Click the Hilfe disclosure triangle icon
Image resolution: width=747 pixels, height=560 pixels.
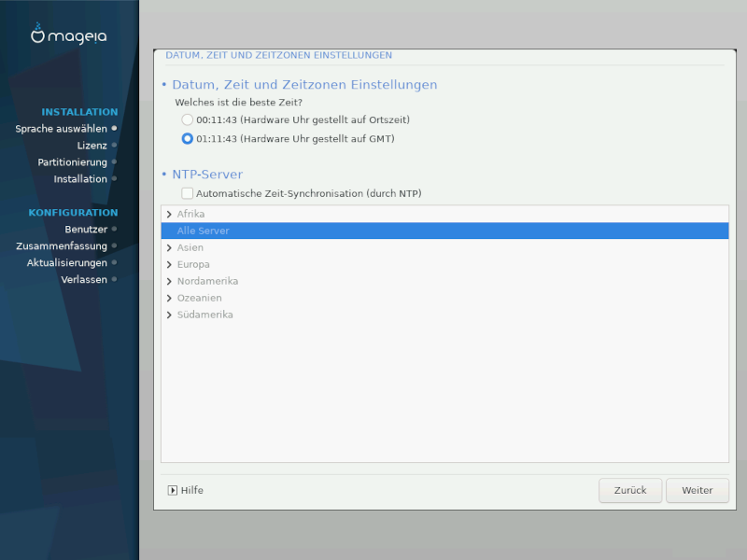[x=173, y=490]
